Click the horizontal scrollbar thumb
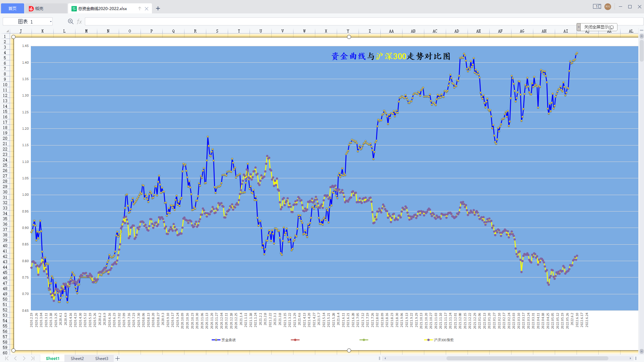This screenshot has height=362, width=644. pos(527,358)
